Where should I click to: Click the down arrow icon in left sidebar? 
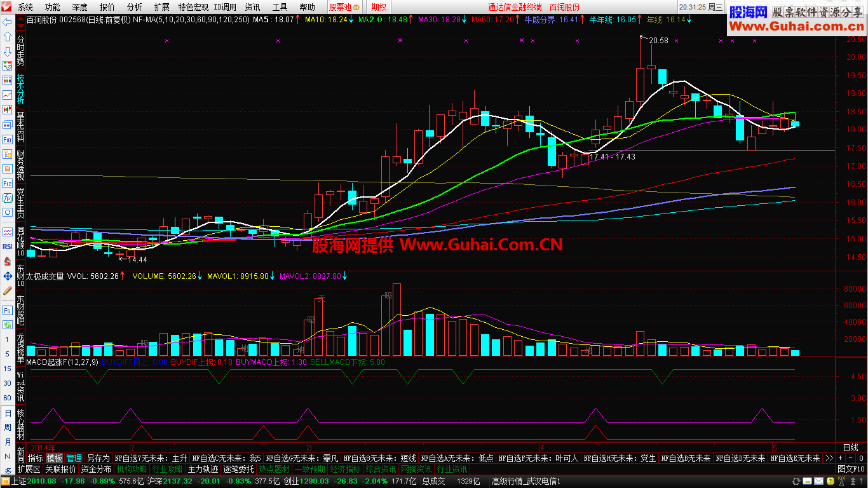7,51
